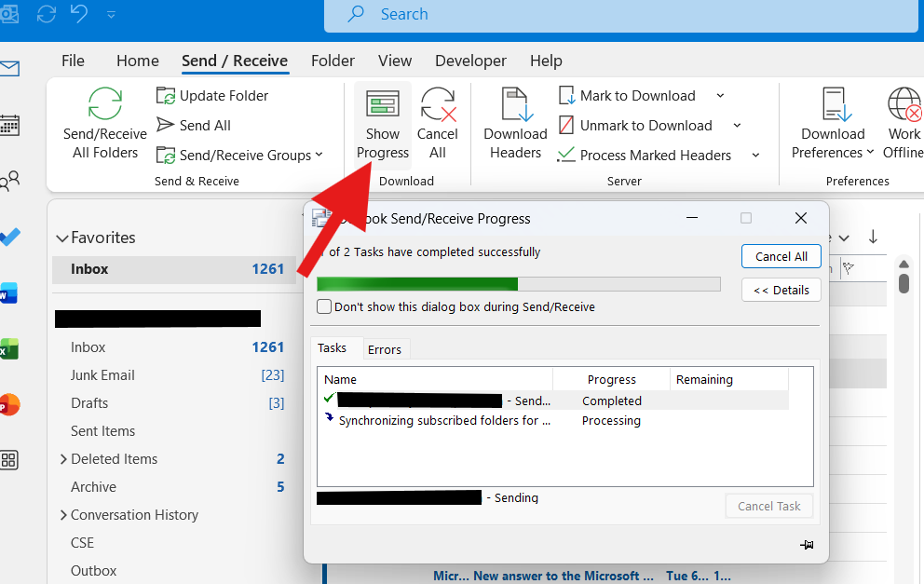Open PowerPoint app in sidebar
Screen dimensions: 924x584
click(x=9, y=405)
